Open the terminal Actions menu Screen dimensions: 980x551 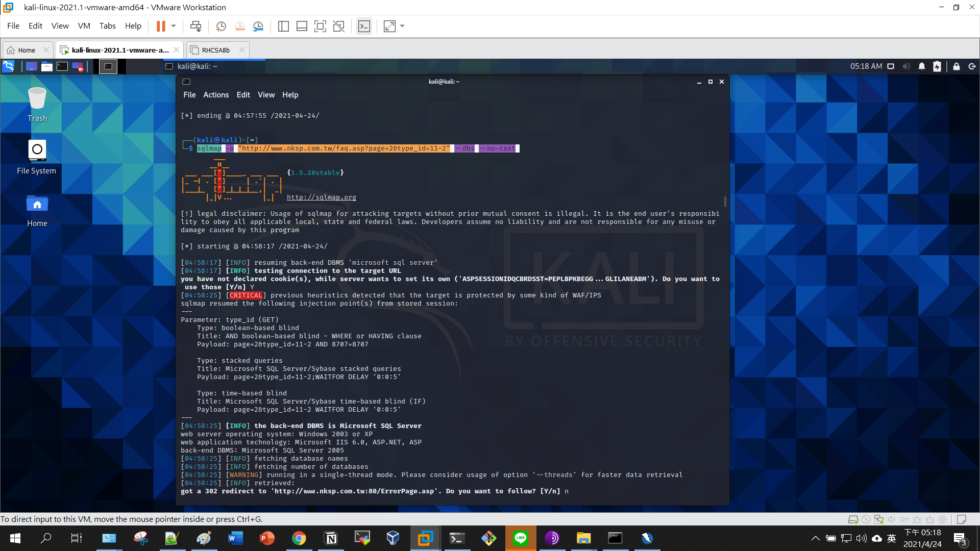click(x=216, y=95)
